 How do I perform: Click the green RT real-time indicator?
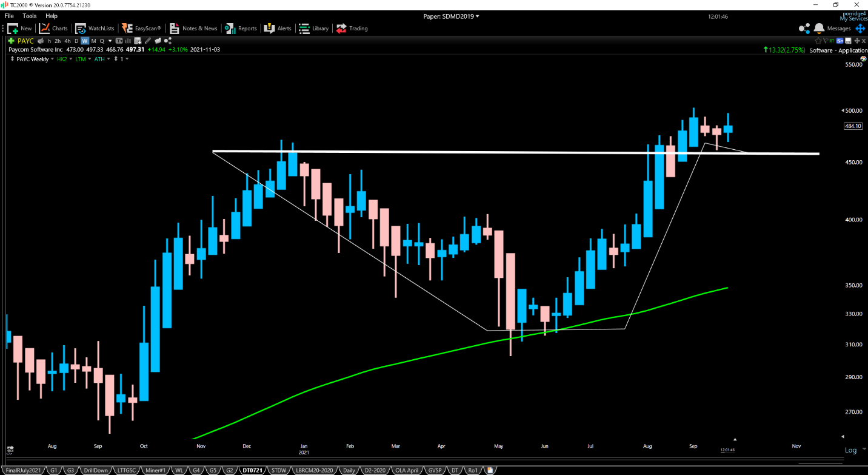tap(832, 41)
